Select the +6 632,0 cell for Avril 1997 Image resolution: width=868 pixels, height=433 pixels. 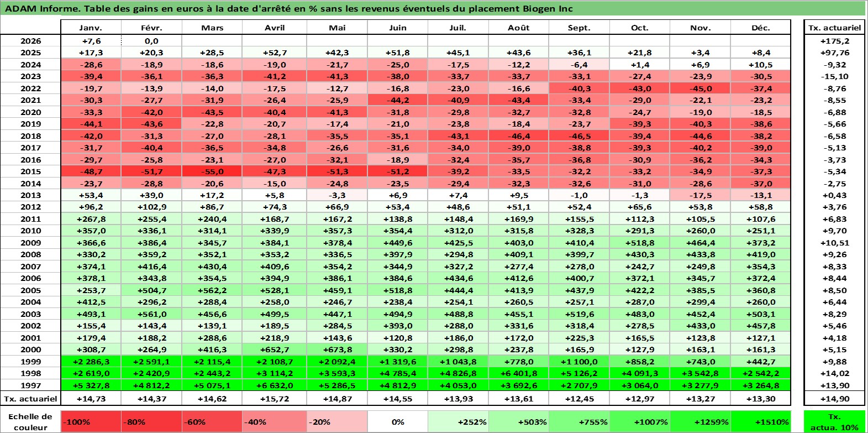(x=275, y=385)
